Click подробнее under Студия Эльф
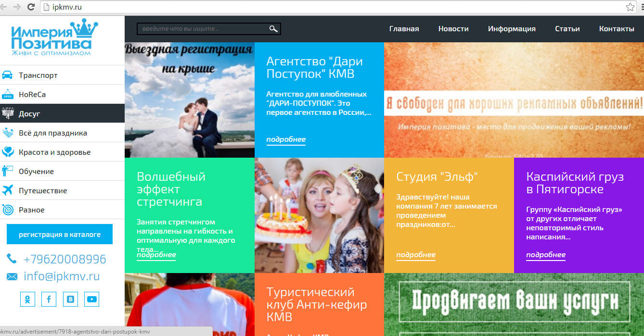The width and height of the screenshot is (644, 336). coord(416,255)
